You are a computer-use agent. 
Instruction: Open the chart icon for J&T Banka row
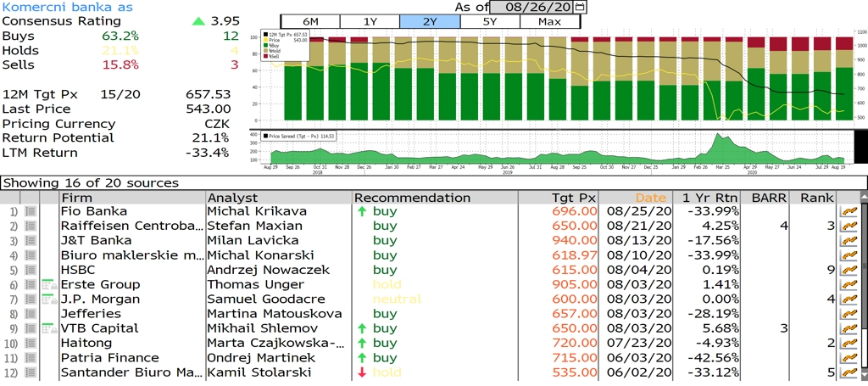tap(848, 240)
